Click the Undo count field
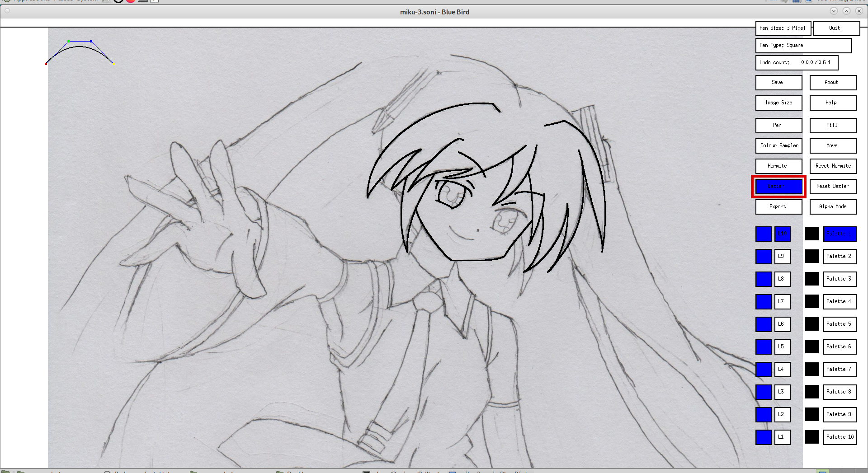868x473 pixels. pyautogui.click(x=797, y=63)
